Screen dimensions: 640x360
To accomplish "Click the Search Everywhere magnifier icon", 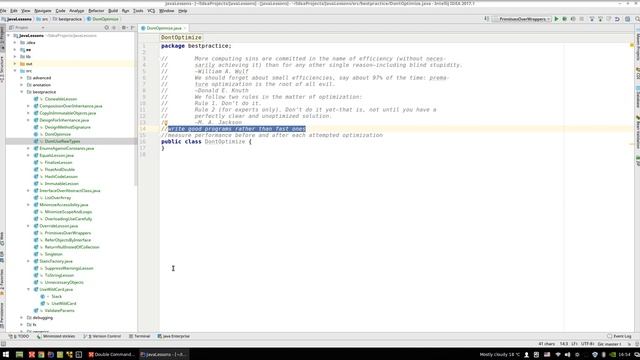I will (637, 19).
